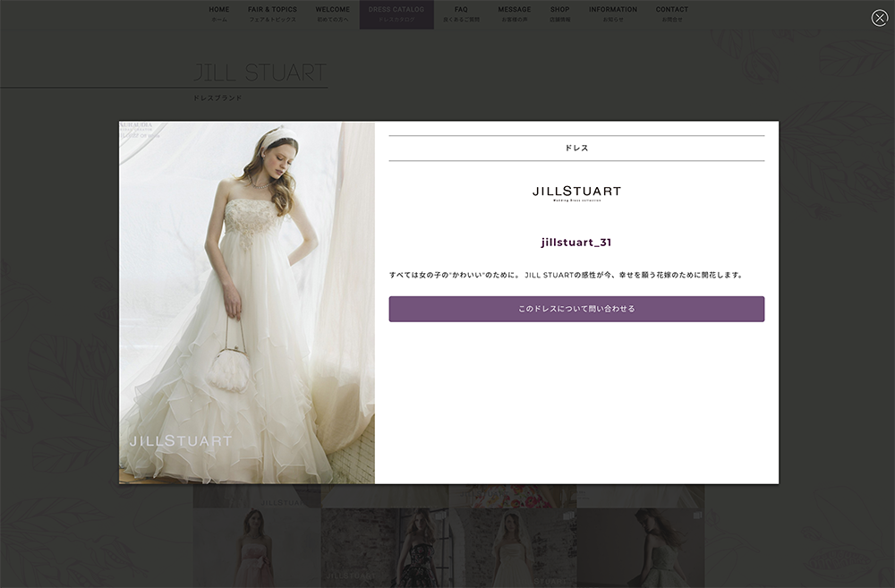Click the JILLSTUART logo in popup
895x588 pixels.
(x=576, y=192)
